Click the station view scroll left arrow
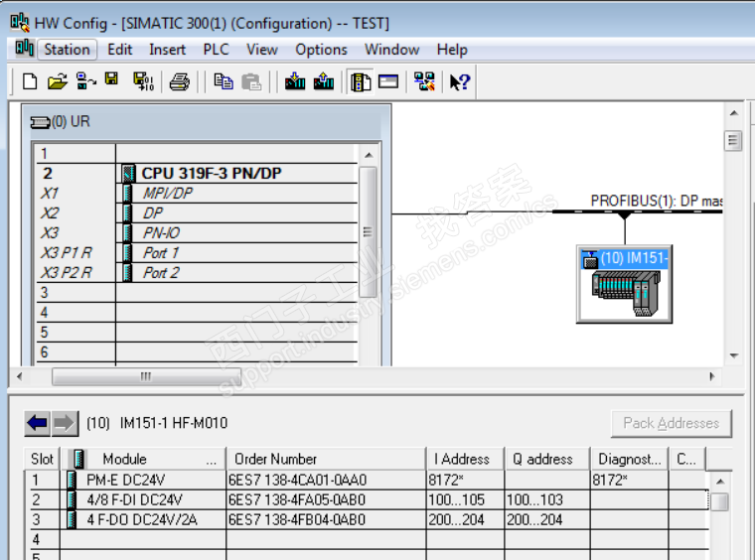Screen dimensions: 755x560 pos(19,376)
